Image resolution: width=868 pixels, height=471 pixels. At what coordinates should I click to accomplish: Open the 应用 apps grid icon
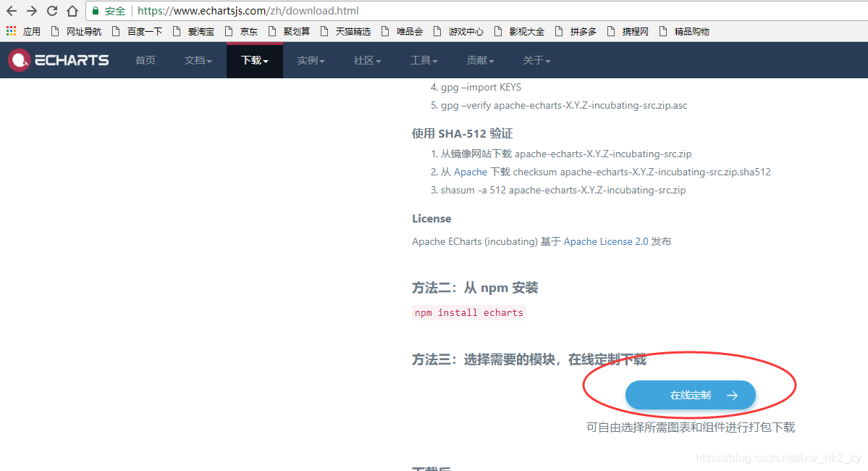(11, 31)
